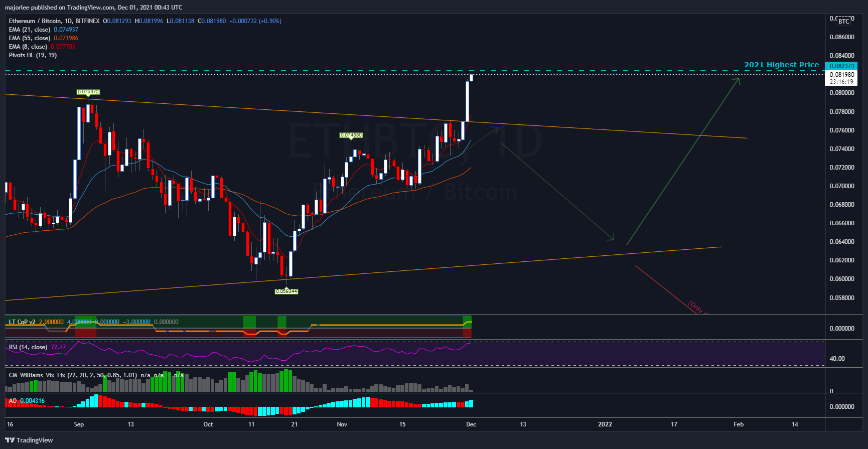Viewport: 868px width, 449px height.
Task: Click the 0.072000 price axis label
Action: [842, 168]
